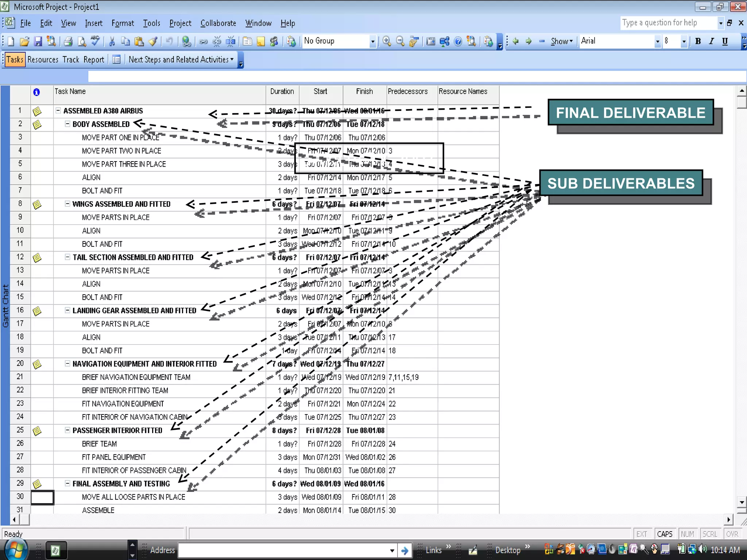Print the current view
Viewport: 747px width, 560px height.
(68, 42)
